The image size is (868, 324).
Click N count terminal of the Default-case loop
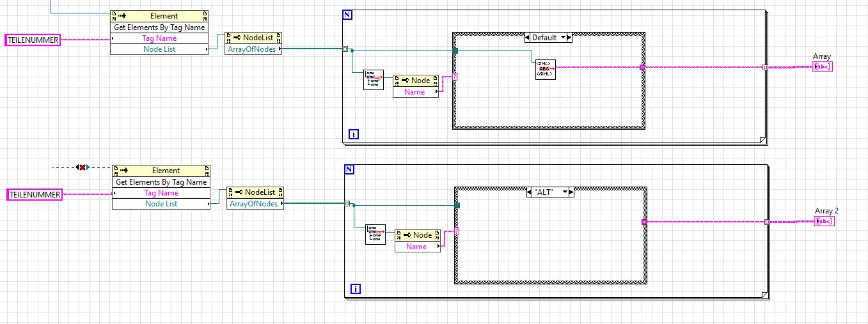coord(348,15)
